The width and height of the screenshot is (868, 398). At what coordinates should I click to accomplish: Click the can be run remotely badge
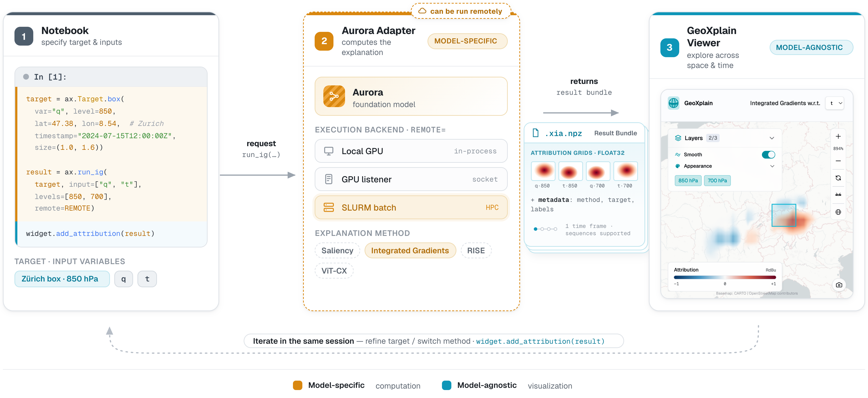(x=461, y=11)
